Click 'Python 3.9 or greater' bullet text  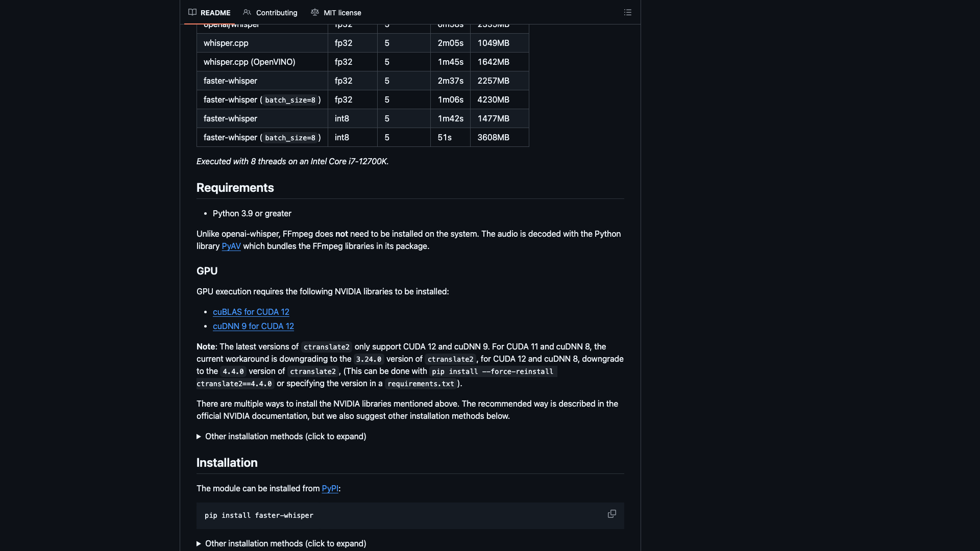tap(252, 213)
